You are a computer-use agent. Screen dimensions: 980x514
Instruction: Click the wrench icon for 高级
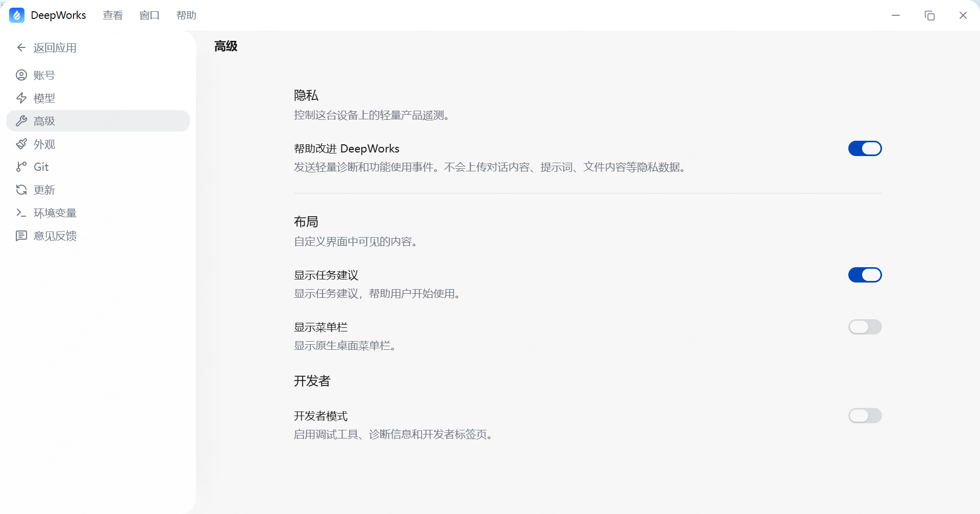click(x=21, y=121)
